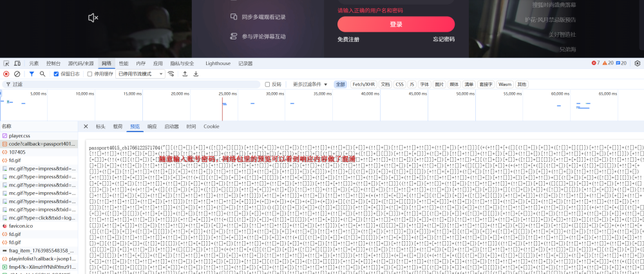
Task: Uncheck the 保留日志 preserve log checkbox
Action: coord(56,74)
